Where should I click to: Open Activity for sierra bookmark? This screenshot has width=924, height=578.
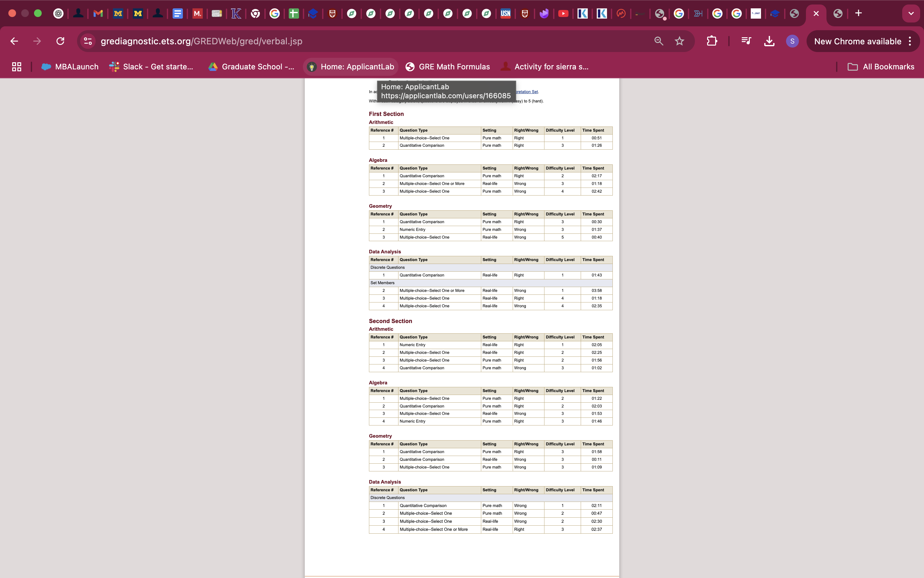coord(544,67)
